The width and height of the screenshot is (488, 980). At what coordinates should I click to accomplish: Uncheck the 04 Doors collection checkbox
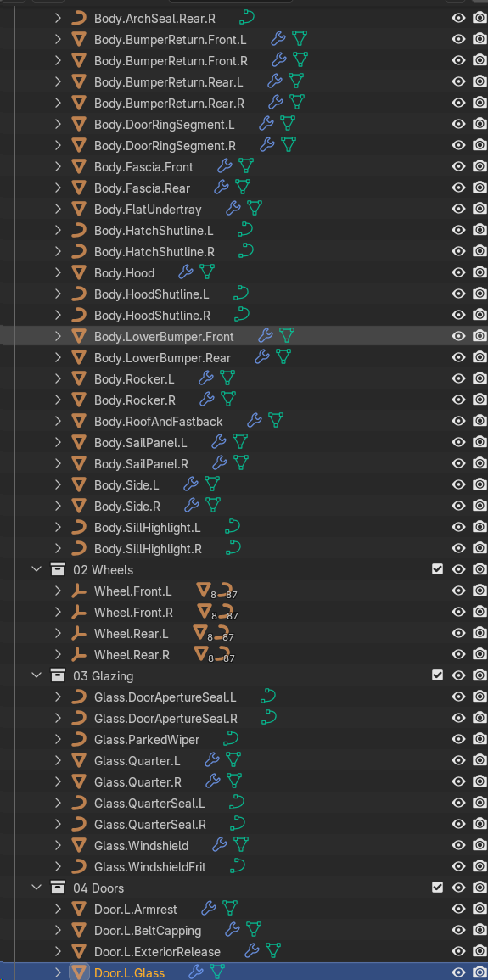[437, 888]
